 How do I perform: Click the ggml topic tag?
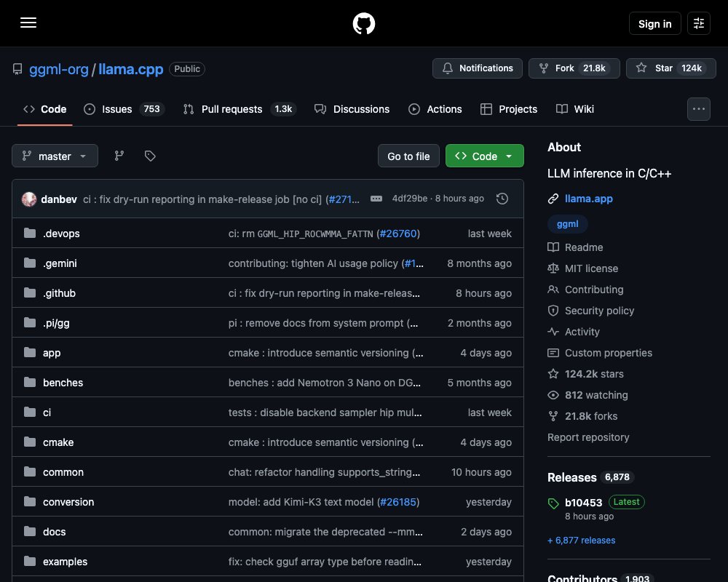pyautogui.click(x=567, y=223)
